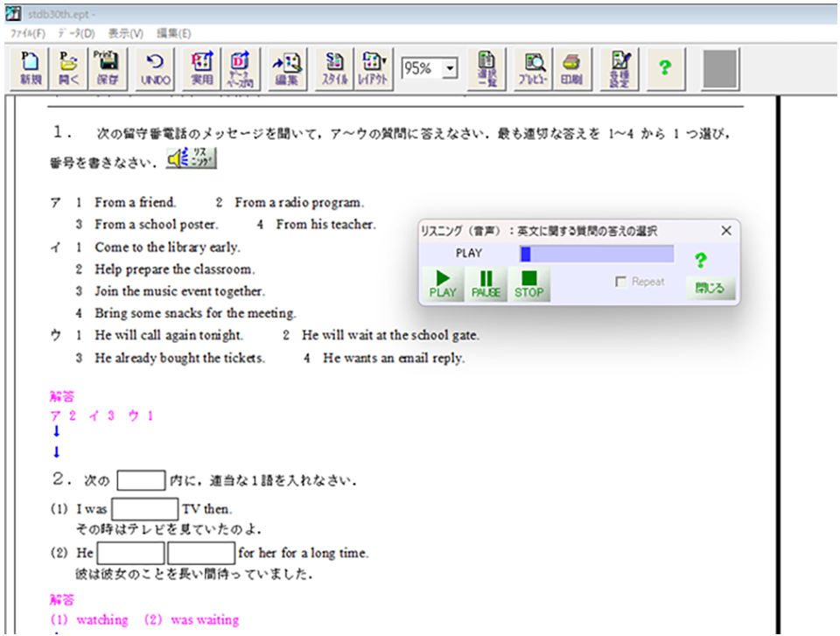Open a file with the 開く icon
The height and width of the screenshot is (636, 840).
[68, 68]
